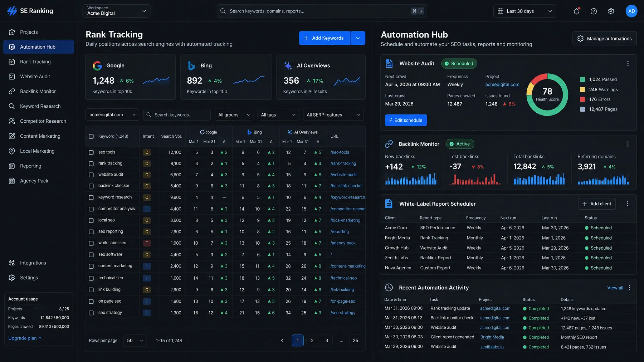Click the Manage automations button
This screenshot has width=644, height=362.
coord(605,39)
